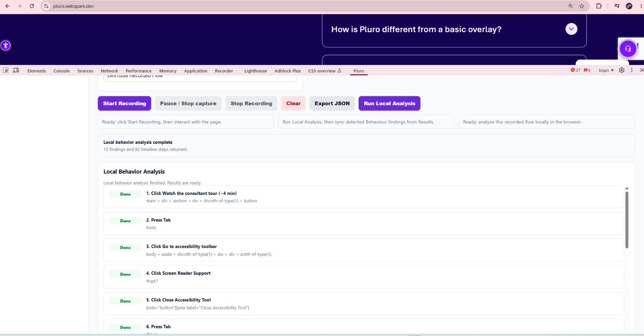Switch to the Console tab

pos(62,71)
